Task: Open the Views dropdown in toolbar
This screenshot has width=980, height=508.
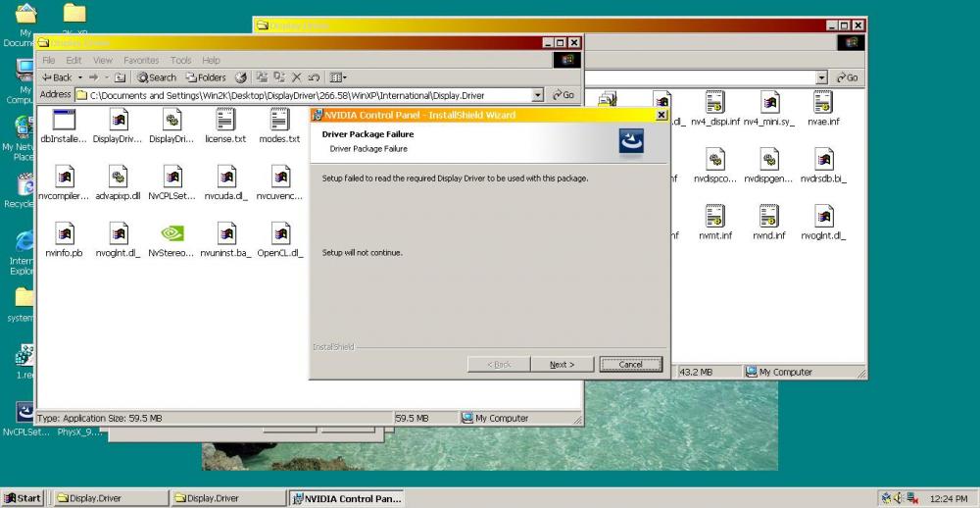Action: point(338,77)
